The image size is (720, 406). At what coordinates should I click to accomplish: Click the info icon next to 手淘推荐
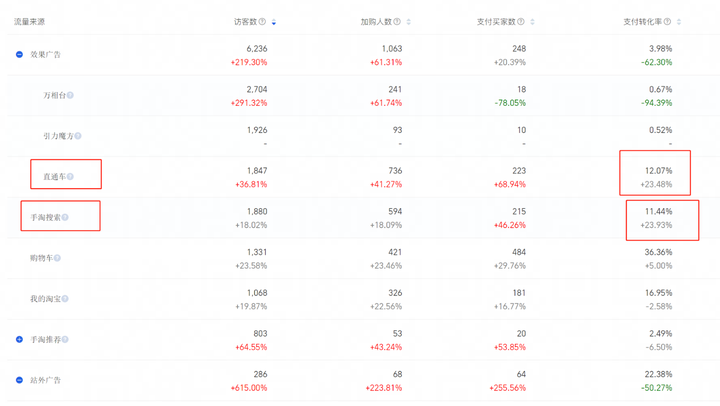(x=65, y=340)
